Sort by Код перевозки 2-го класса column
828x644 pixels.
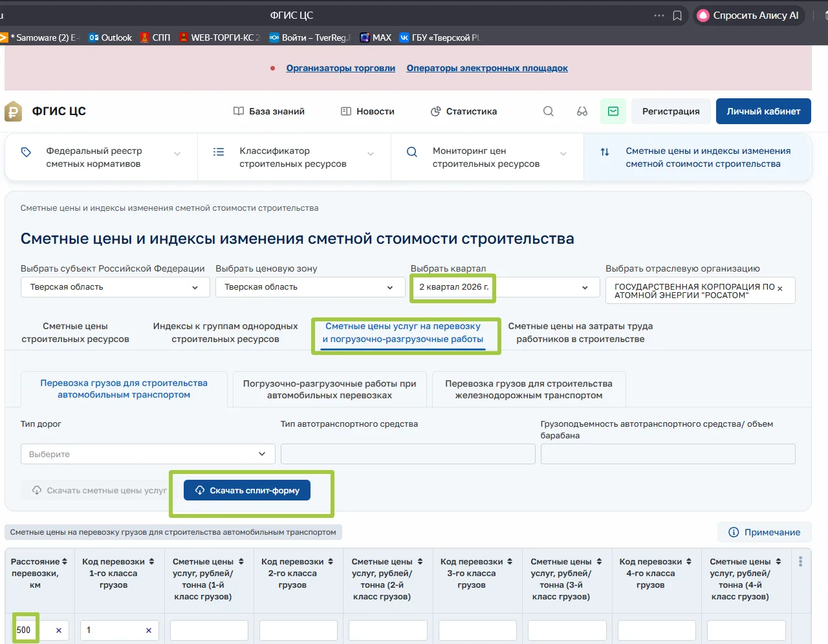pyautogui.click(x=331, y=561)
